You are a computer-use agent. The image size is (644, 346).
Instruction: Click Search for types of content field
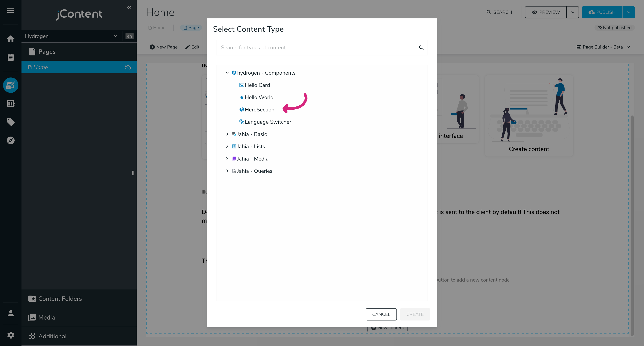click(318, 48)
